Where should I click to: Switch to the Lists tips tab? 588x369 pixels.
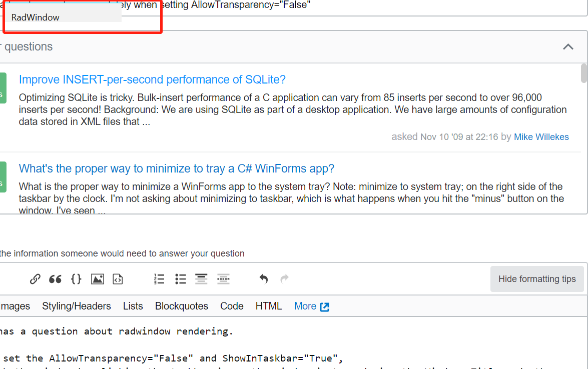[133, 306]
